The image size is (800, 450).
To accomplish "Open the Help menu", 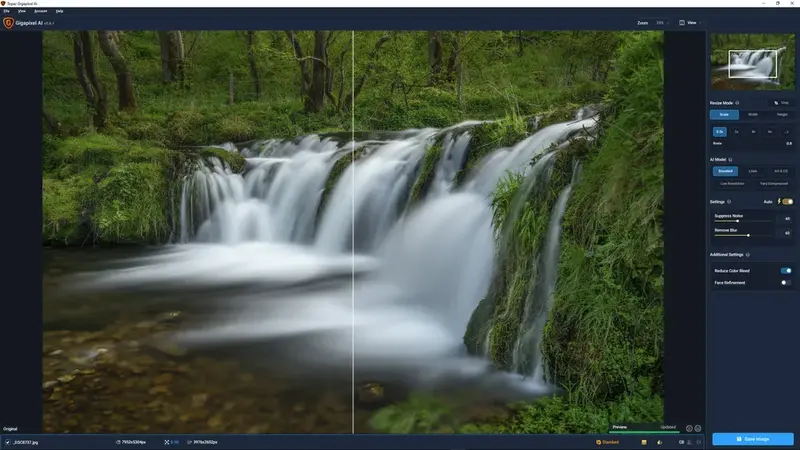I will click(x=60, y=11).
